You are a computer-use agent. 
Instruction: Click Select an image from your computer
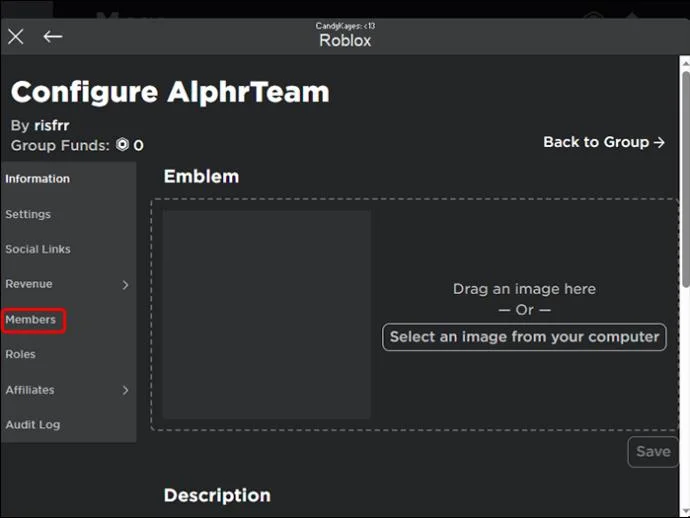pyautogui.click(x=524, y=337)
